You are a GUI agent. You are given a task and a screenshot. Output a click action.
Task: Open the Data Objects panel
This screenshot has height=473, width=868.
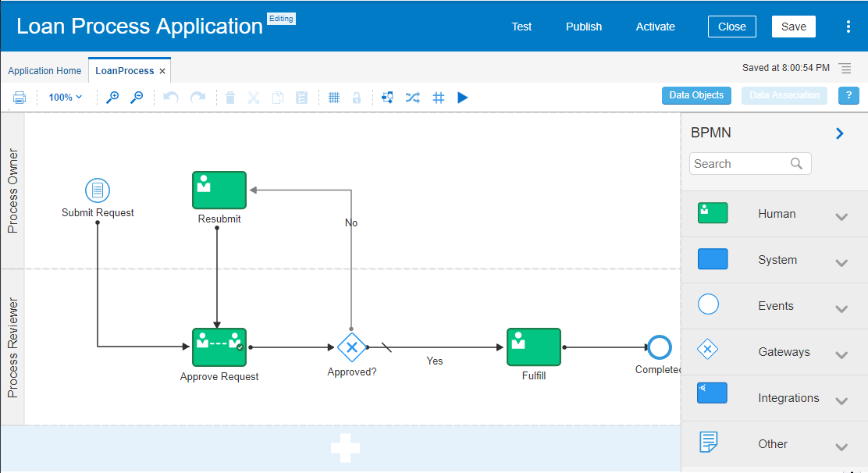point(696,95)
